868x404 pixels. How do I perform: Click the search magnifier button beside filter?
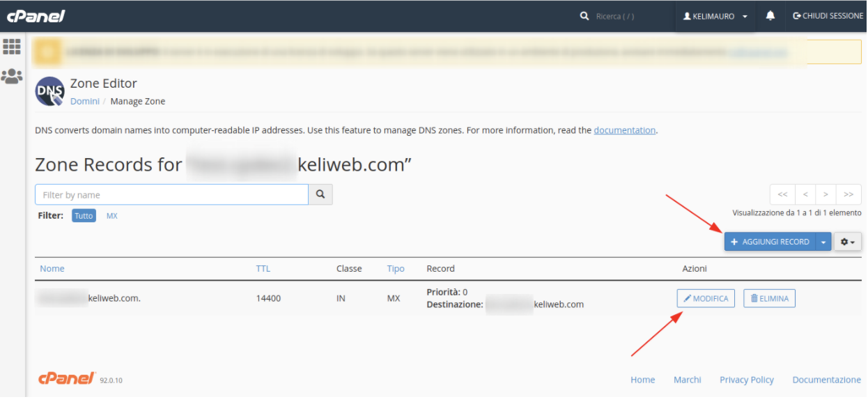click(320, 194)
